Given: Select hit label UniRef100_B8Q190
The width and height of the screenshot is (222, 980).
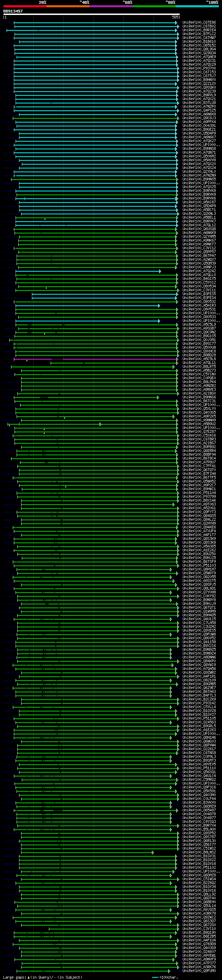Looking at the screenshot, I should (199, 932).
